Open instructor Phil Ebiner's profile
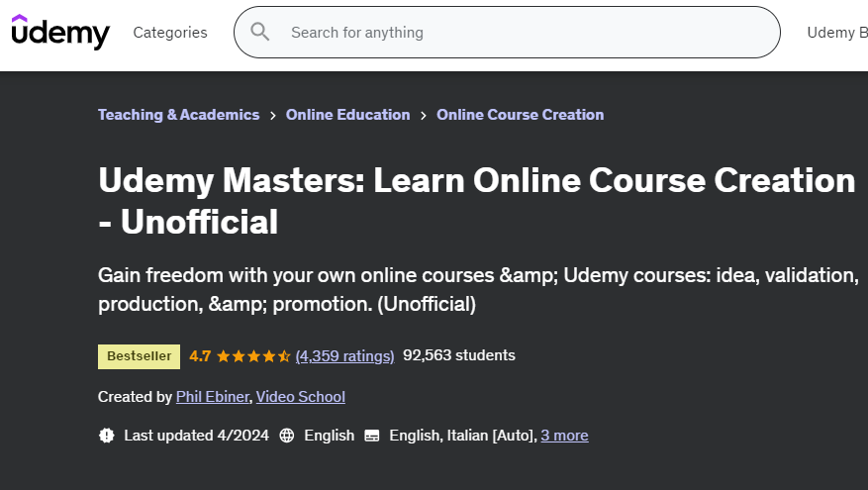Screen dimensions: 868x490 coord(212,397)
